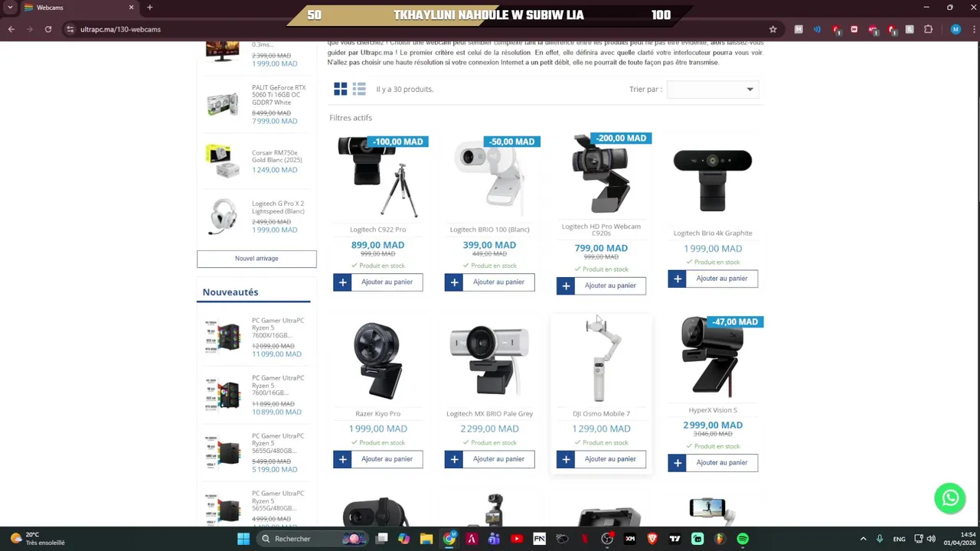Open the WhatsApp chat bubble

point(950,498)
